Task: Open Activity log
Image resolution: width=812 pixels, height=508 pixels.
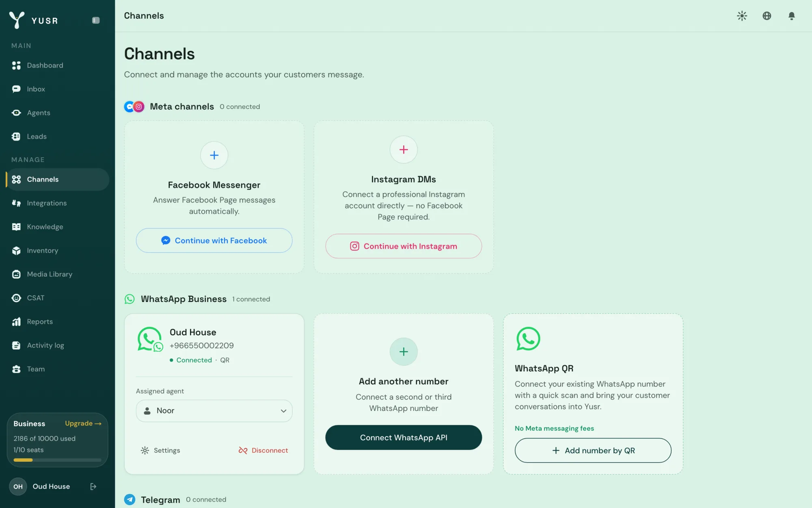Action: pyautogui.click(x=57, y=345)
